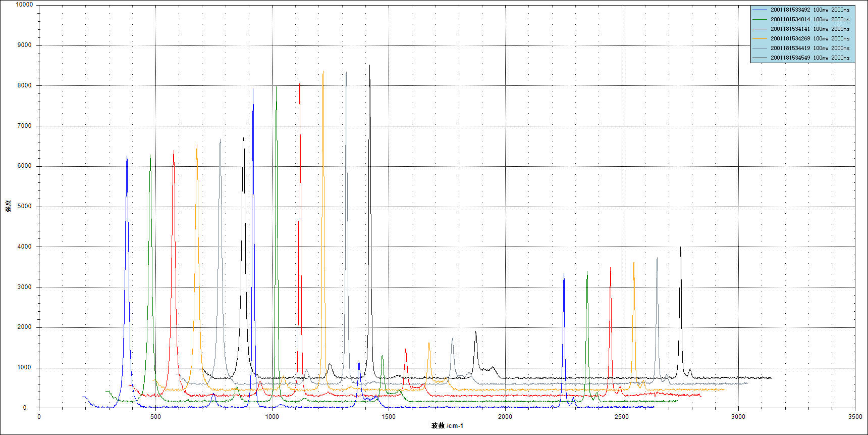Screen dimensions: 868x435
Task: Click the 8000 y-axis tick label
Action: pos(24,85)
